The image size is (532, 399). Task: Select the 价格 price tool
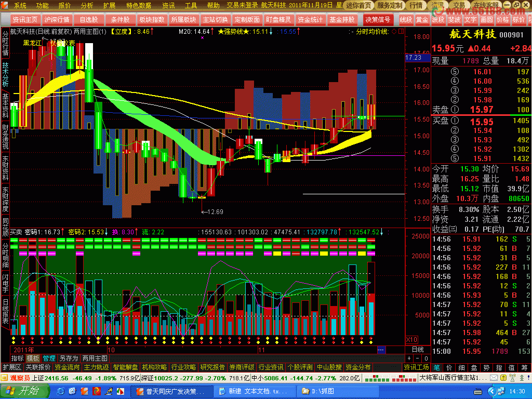pyautogui.click(x=502, y=20)
